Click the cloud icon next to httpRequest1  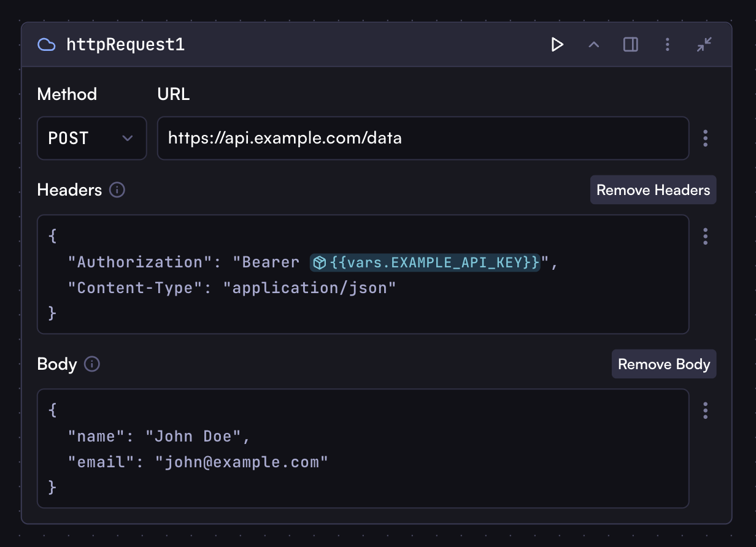point(46,44)
